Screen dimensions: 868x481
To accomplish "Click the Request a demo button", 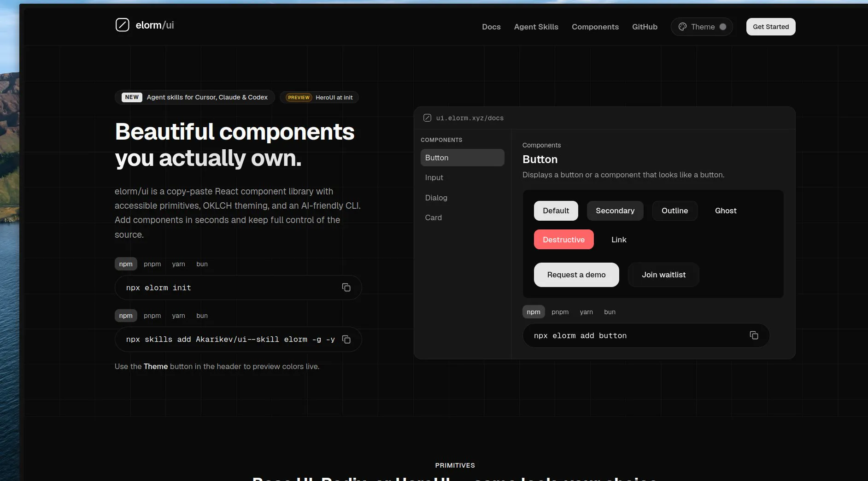I will (x=576, y=275).
